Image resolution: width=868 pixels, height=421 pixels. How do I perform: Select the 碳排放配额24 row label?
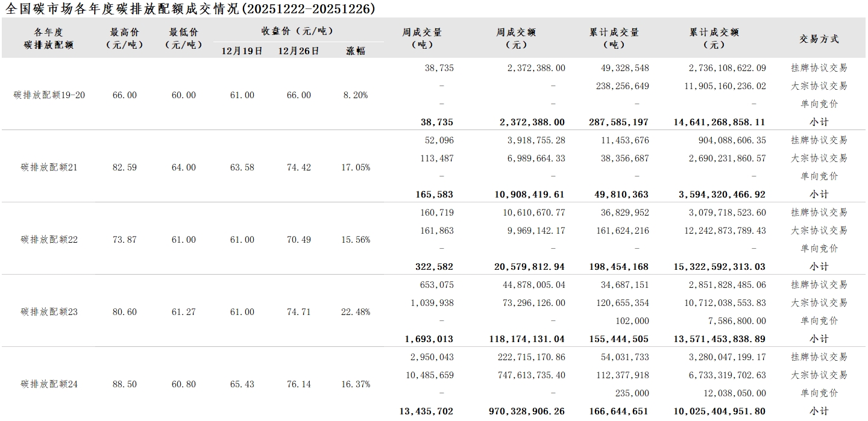click(49, 384)
